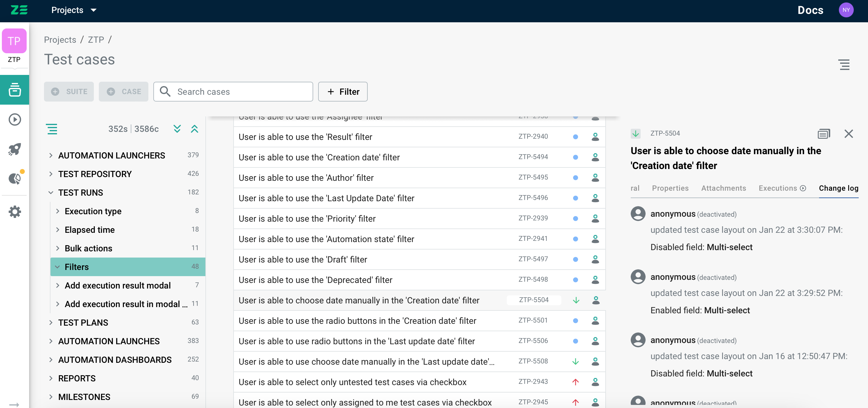Select AUTOMATION LAUNCHES suite
The width and height of the screenshot is (868, 408).
[x=109, y=341]
